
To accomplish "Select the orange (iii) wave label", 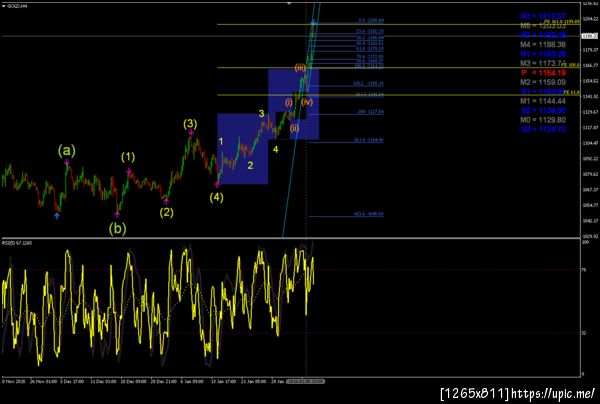I will click(x=300, y=68).
